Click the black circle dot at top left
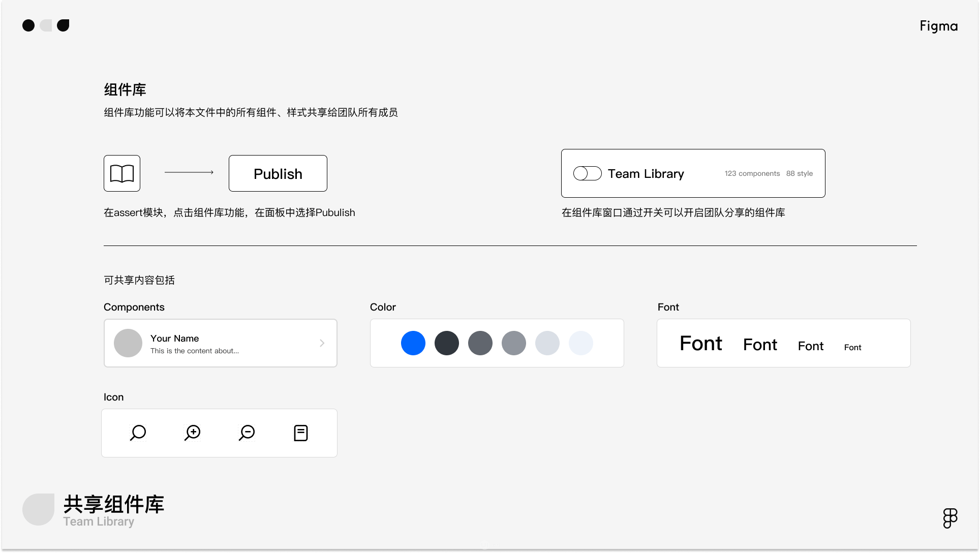This screenshot has height=553, width=980. pyautogui.click(x=28, y=25)
